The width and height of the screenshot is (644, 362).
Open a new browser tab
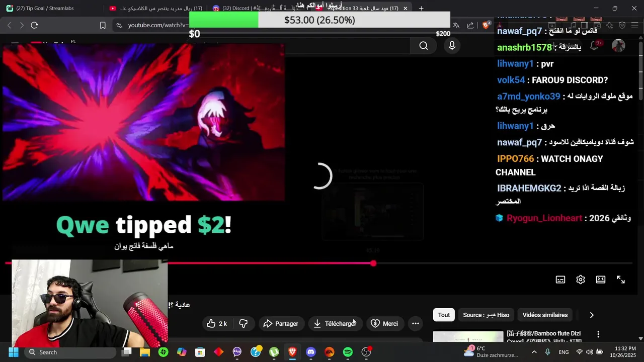point(421,8)
